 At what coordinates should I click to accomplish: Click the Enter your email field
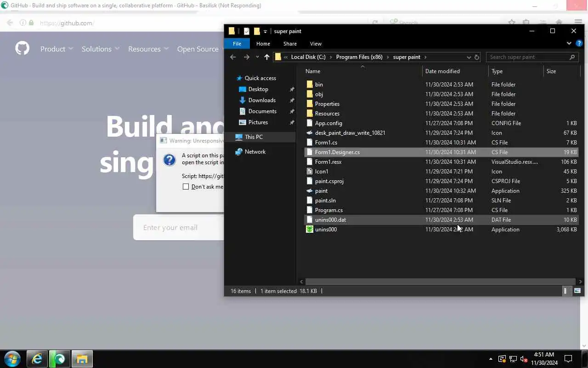point(178,227)
